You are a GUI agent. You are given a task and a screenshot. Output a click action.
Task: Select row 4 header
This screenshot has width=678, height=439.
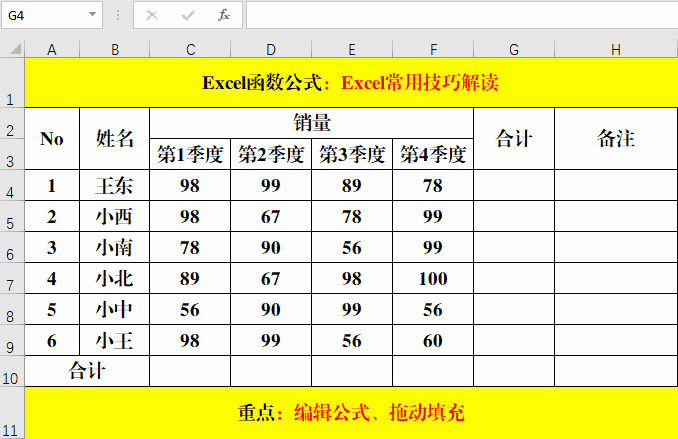point(12,185)
